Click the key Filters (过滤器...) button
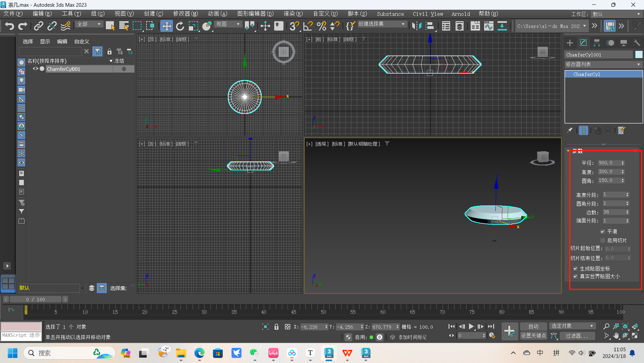Screen dimensions: 644x363 pyautogui.click(x=576, y=336)
